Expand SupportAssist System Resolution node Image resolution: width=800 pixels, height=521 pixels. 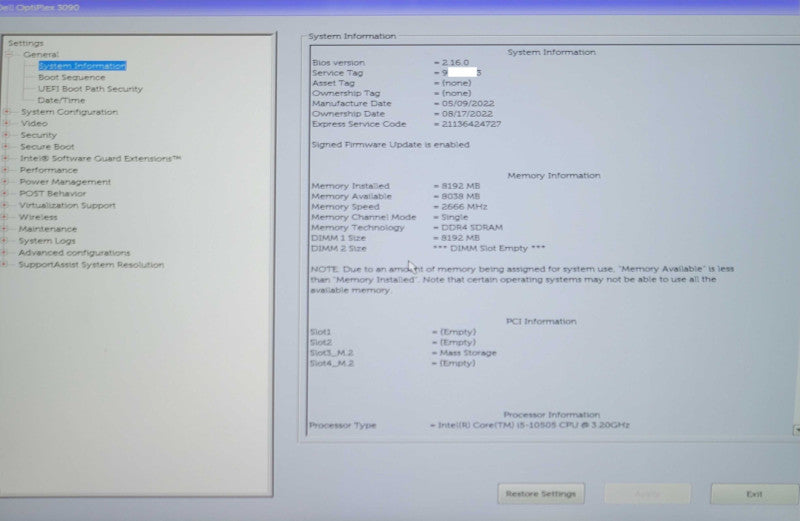pos(4,264)
